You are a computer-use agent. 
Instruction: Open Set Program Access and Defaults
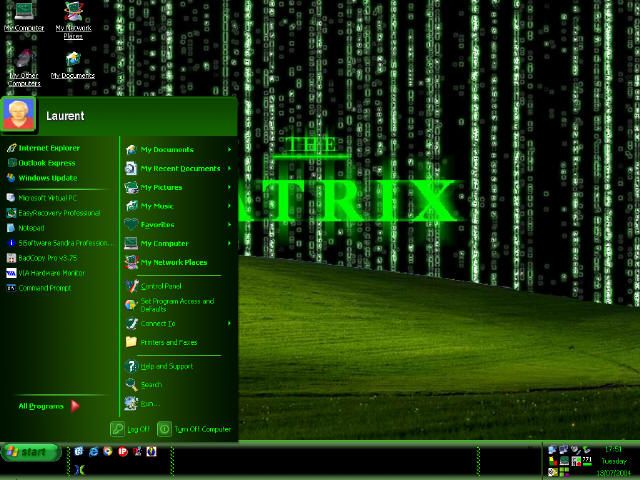[x=170, y=305]
